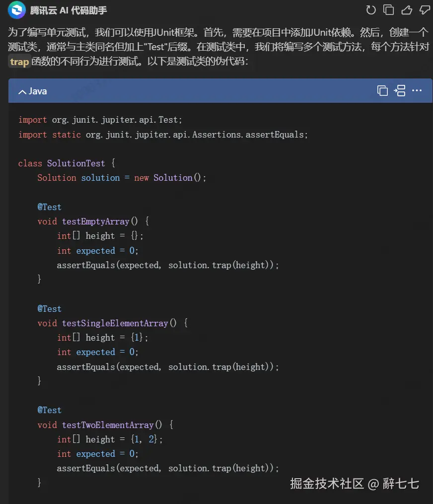Click 'int[] height = {1, 2};' line
Viewport: 433px width, 504px height.
(x=110, y=439)
